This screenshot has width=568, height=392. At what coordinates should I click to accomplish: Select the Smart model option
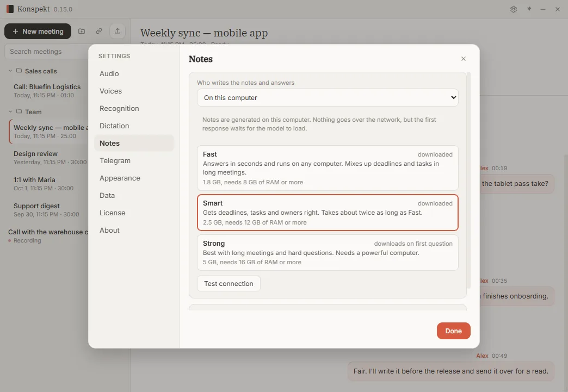click(328, 213)
